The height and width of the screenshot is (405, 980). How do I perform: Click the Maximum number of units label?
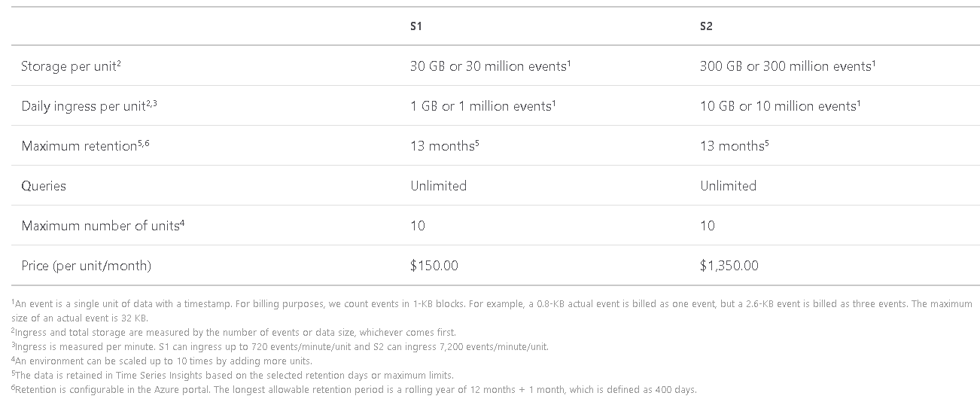103,226
